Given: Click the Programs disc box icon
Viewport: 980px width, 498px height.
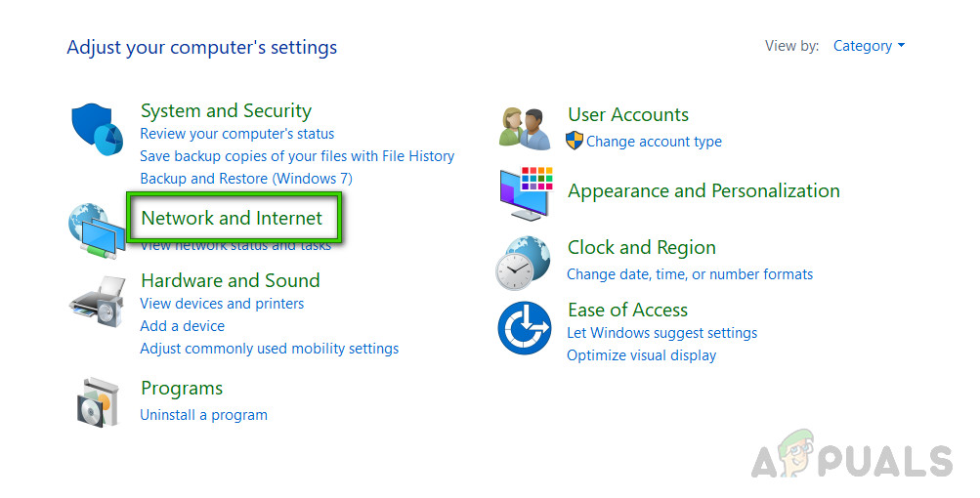Looking at the screenshot, I should (x=99, y=400).
